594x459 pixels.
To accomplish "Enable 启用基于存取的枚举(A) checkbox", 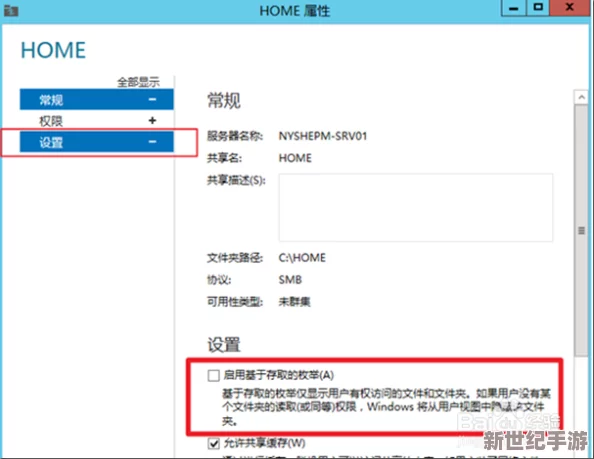I will tap(214, 375).
